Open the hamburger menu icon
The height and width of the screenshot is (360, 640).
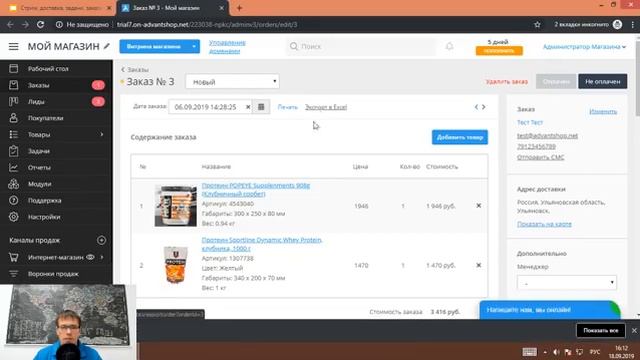pyautogui.click(x=13, y=47)
